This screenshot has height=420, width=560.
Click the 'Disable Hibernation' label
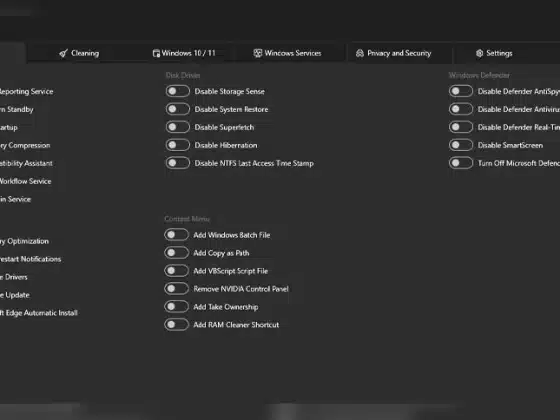tap(226, 145)
